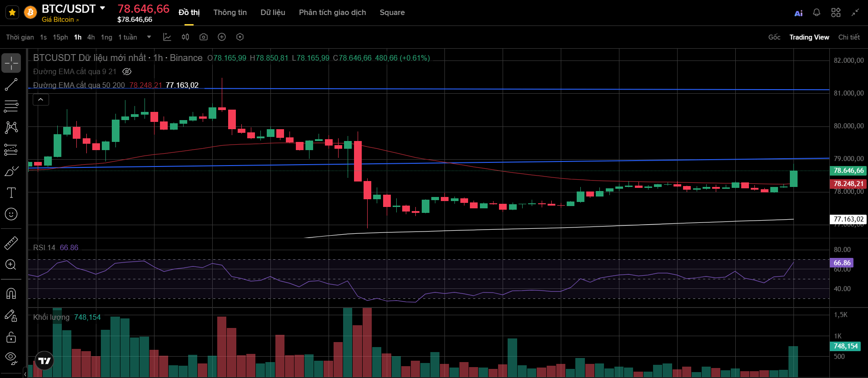Image resolution: width=868 pixels, height=378 pixels.
Task: Open the indicators line-chart icon
Action: pos(167,37)
